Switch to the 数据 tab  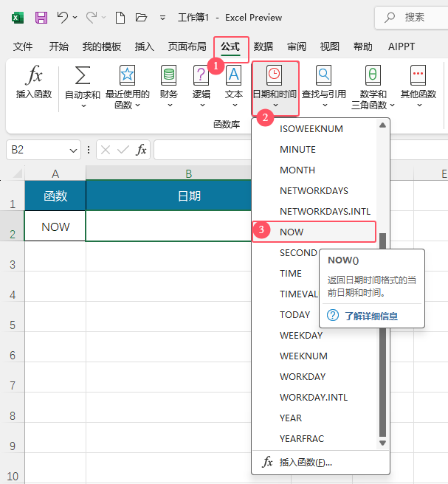pyautogui.click(x=263, y=46)
